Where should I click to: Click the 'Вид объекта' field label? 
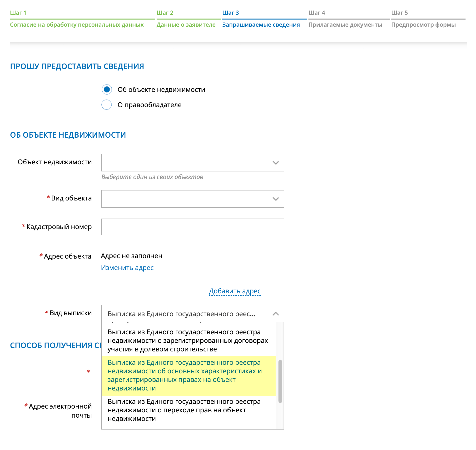(71, 198)
